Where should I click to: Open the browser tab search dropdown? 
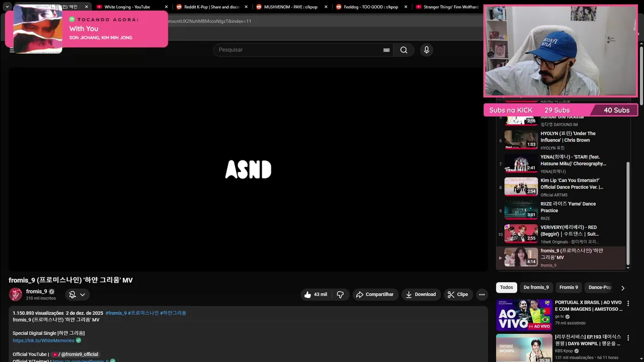(7, 7)
